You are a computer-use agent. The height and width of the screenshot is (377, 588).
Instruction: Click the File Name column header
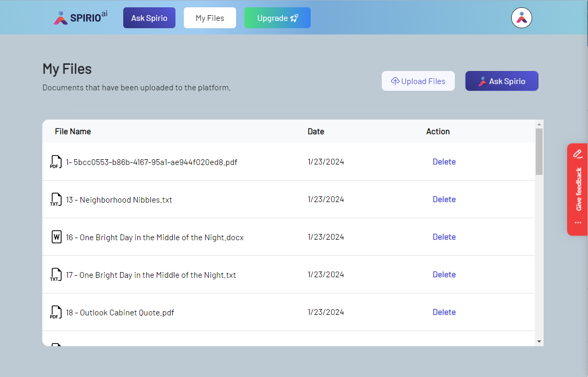pyautogui.click(x=73, y=131)
